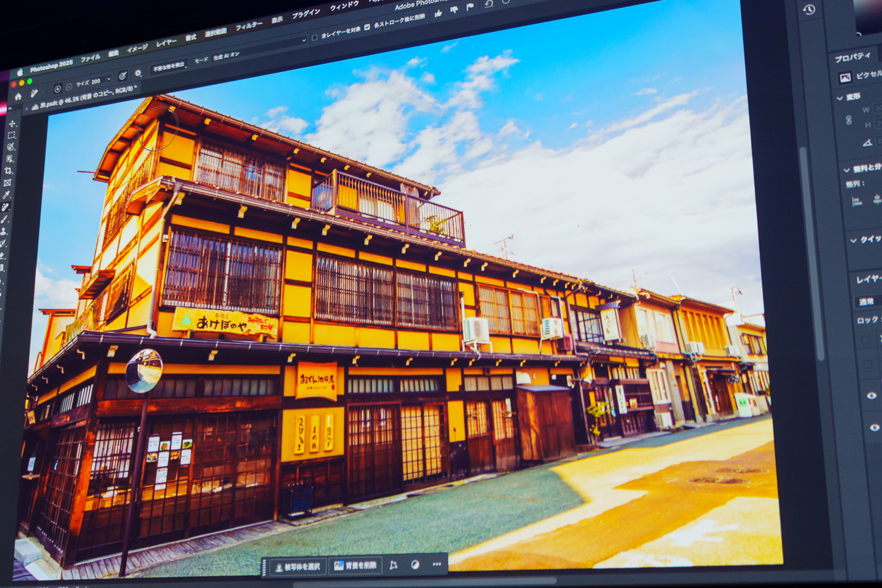
Task: Select the Brush tool
Action: (4, 219)
